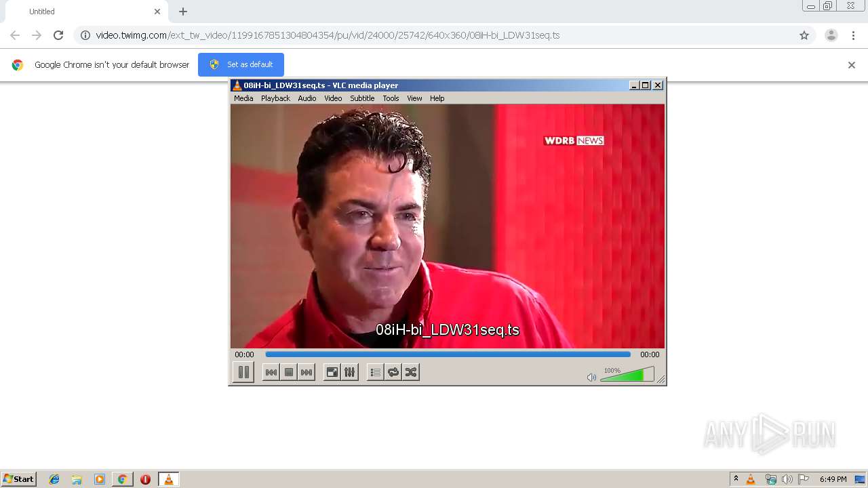Skip to previous media in VLC

pos(271,372)
